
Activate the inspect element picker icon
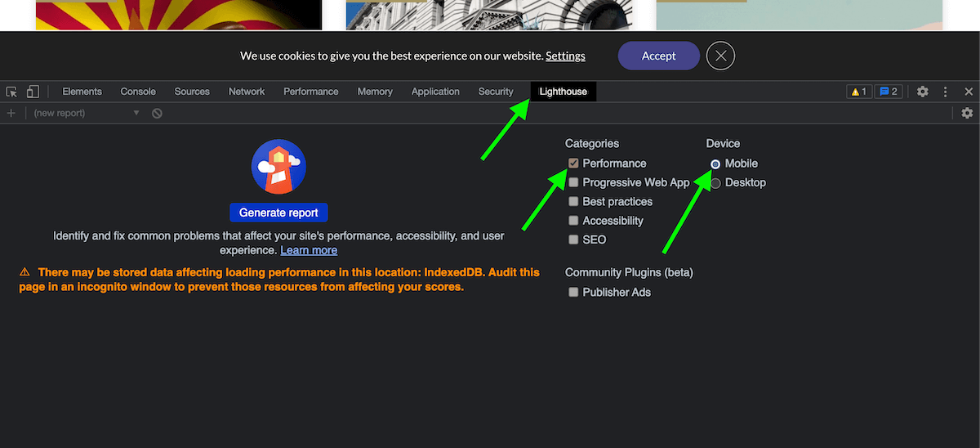pos(11,92)
